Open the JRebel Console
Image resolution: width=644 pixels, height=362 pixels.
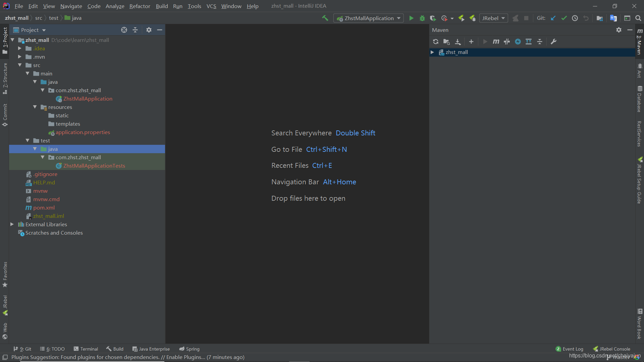[611, 349]
